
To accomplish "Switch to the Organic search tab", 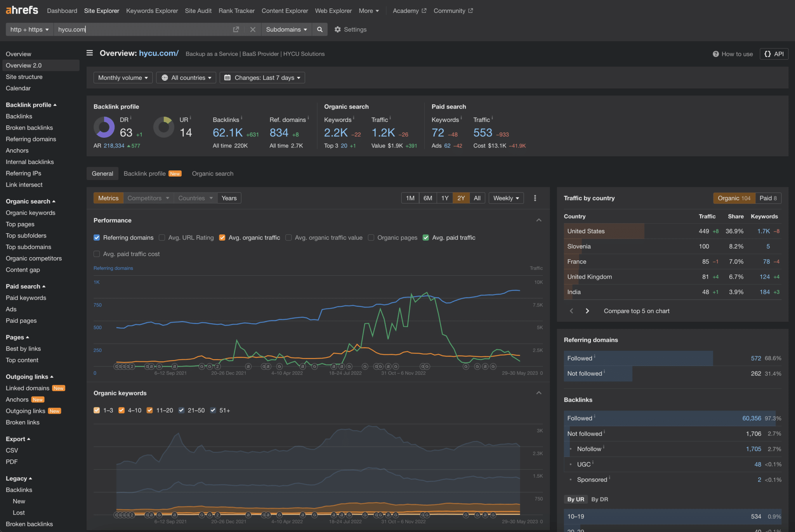I will [x=212, y=174].
